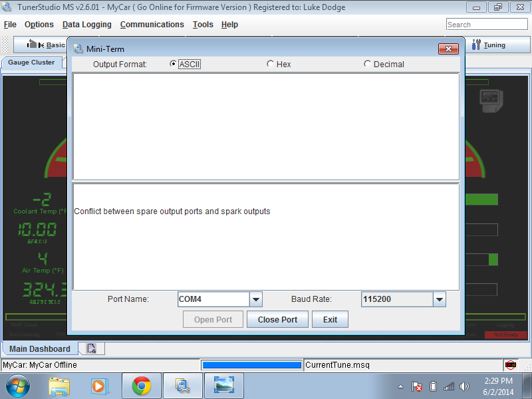Click the Action Center flag icon
532x399 pixels.
pyautogui.click(x=417, y=386)
